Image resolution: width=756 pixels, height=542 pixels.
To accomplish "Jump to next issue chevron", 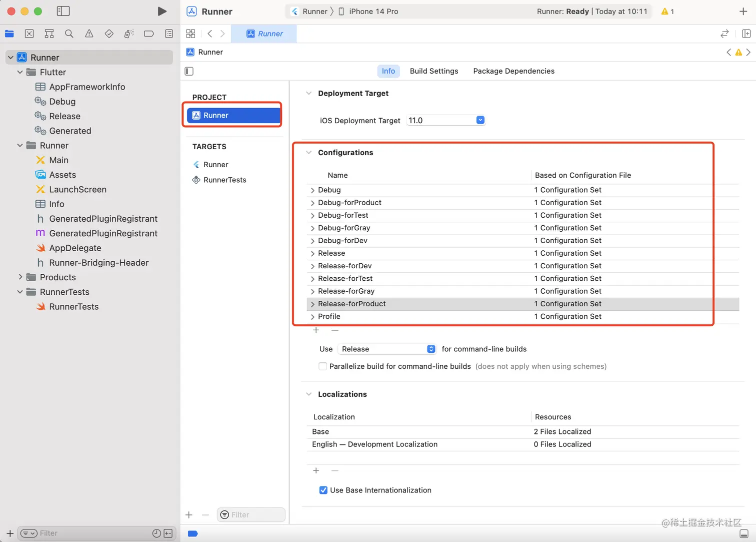I will pyautogui.click(x=748, y=52).
